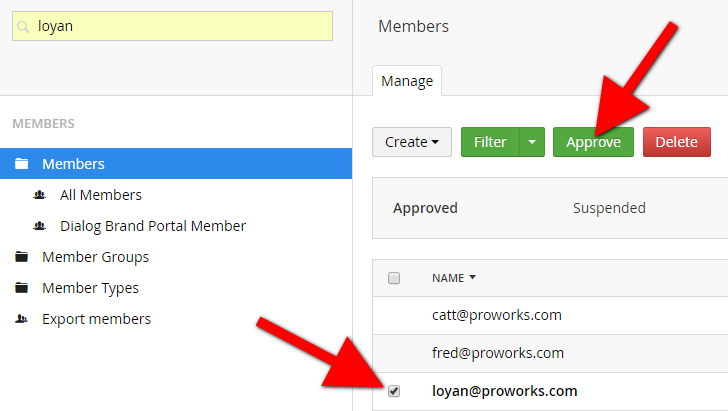The width and height of the screenshot is (728, 411).
Task: Select the Suspended status filter
Action: point(608,208)
